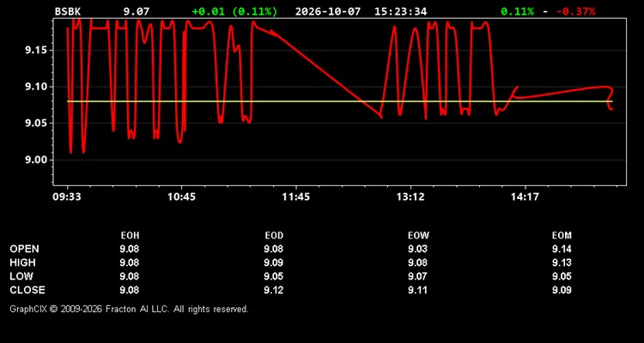Click the green 0.11% beside -0.37%
This screenshot has height=343, width=644.
(518, 11)
